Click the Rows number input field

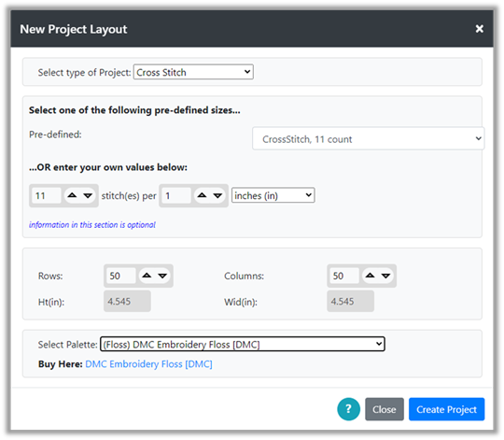pyautogui.click(x=120, y=276)
